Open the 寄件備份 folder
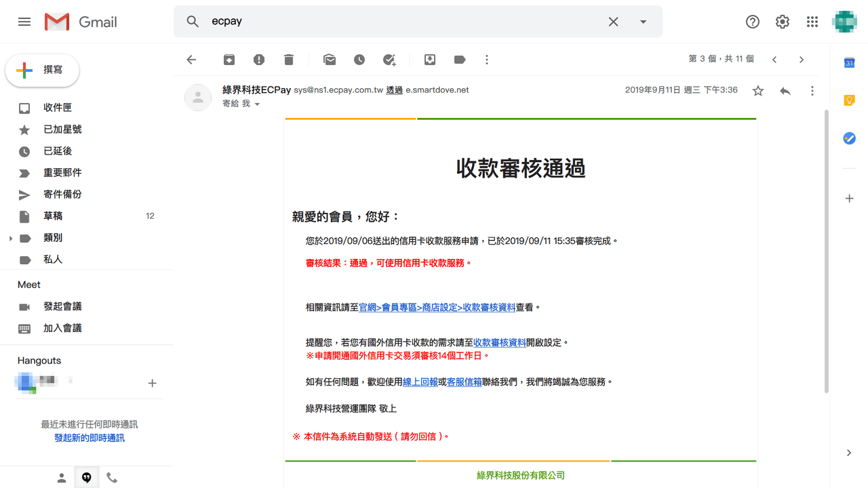868x488 pixels. pyautogui.click(x=62, y=194)
